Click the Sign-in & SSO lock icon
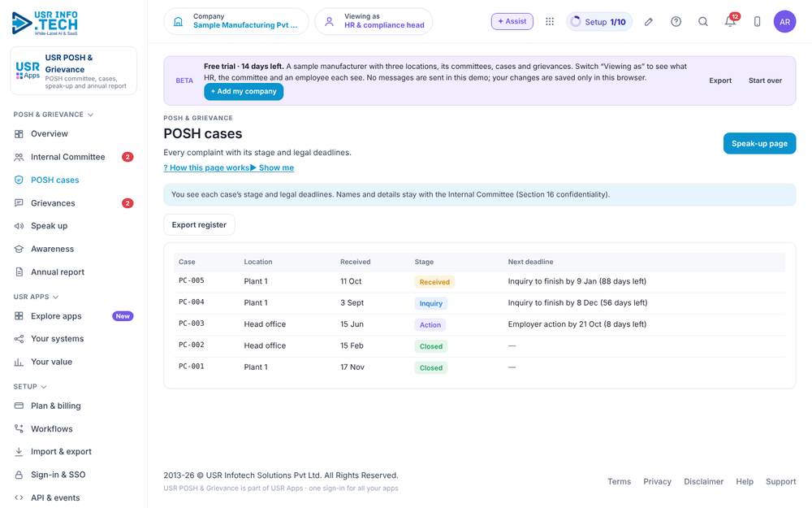The height and width of the screenshot is (508, 812). 19,475
